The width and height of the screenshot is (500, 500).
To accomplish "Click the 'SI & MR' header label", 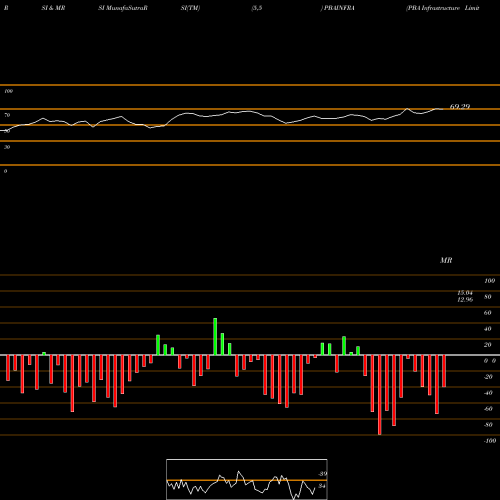I will 53,8.
